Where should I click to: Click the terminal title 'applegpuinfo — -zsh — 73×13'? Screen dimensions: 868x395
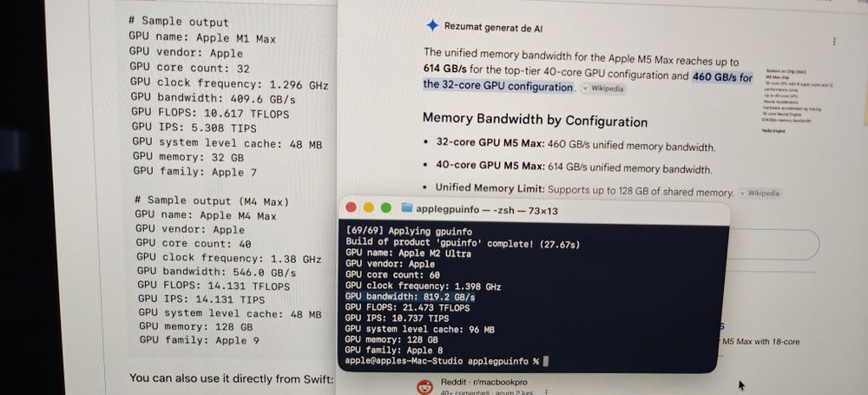(487, 209)
